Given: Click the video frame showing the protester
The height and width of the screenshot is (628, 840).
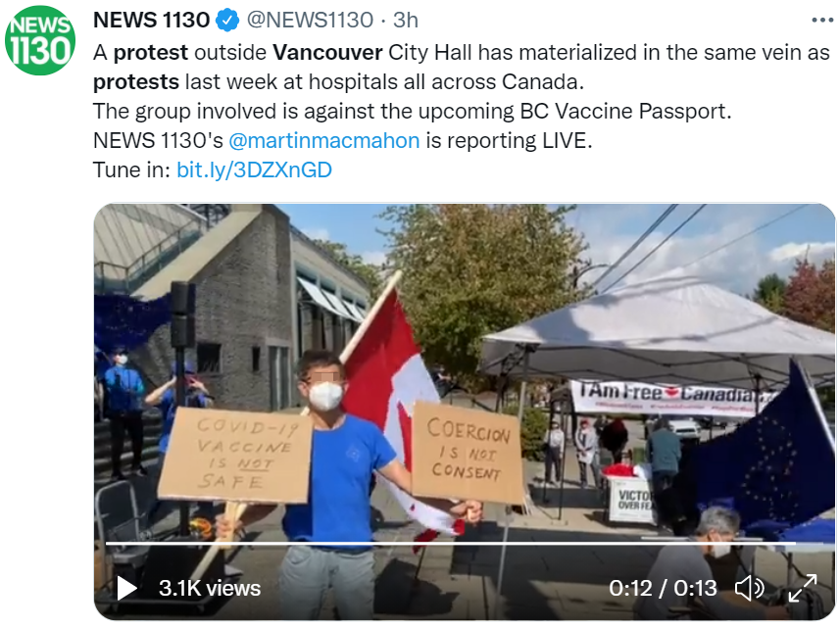Looking at the screenshot, I should (x=464, y=411).
